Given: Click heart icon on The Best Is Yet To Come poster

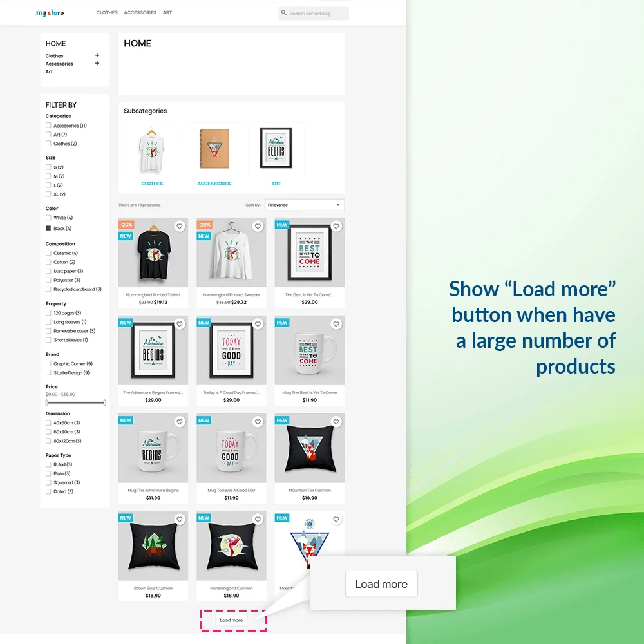Looking at the screenshot, I should (336, 226).
